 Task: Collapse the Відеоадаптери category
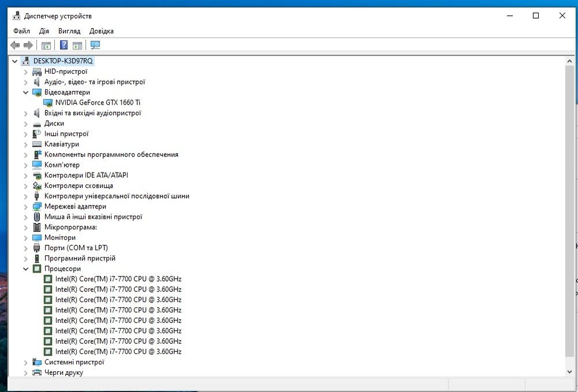(26, 92)
